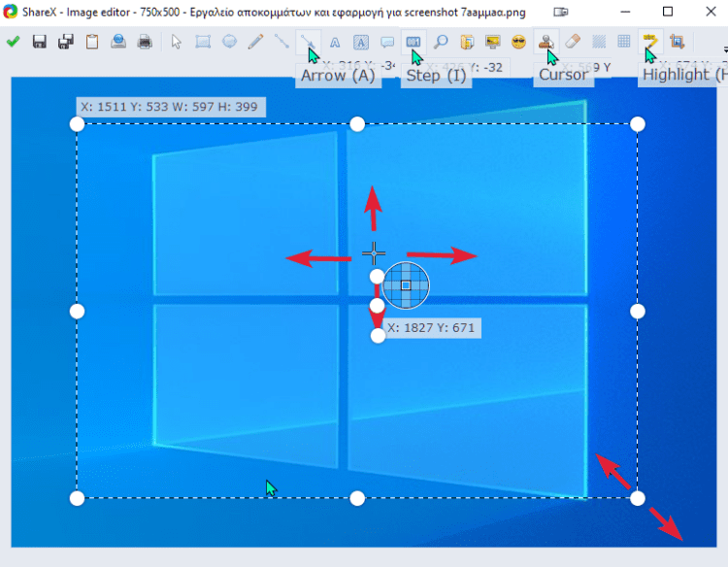Insert image from screen icon

492,42
